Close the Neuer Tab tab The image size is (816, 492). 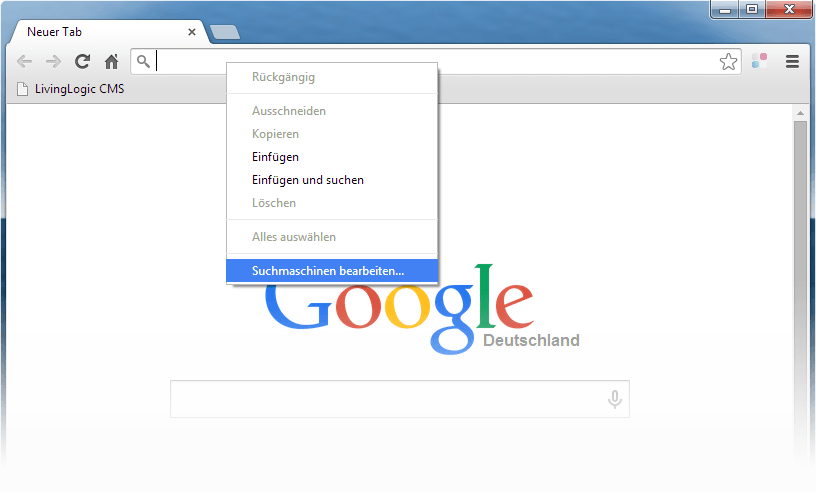click(192, 32)
